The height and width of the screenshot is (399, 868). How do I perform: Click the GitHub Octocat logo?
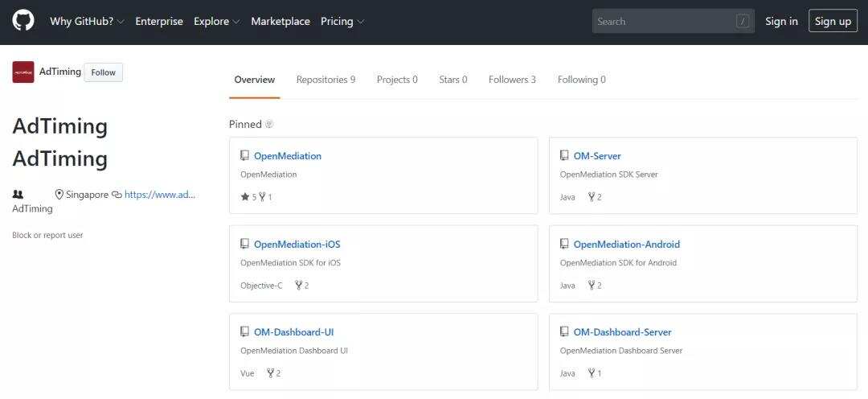point(23,21)
